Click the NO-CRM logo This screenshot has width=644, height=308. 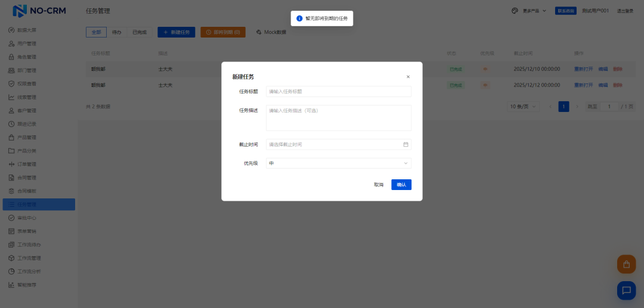coord(39,11)
